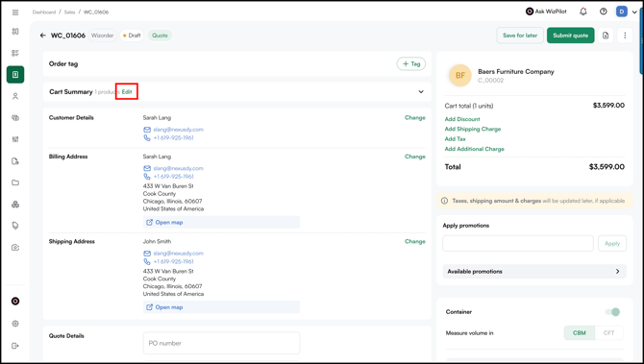
Task: Open the notifications bell
Action: click(583, 12)
